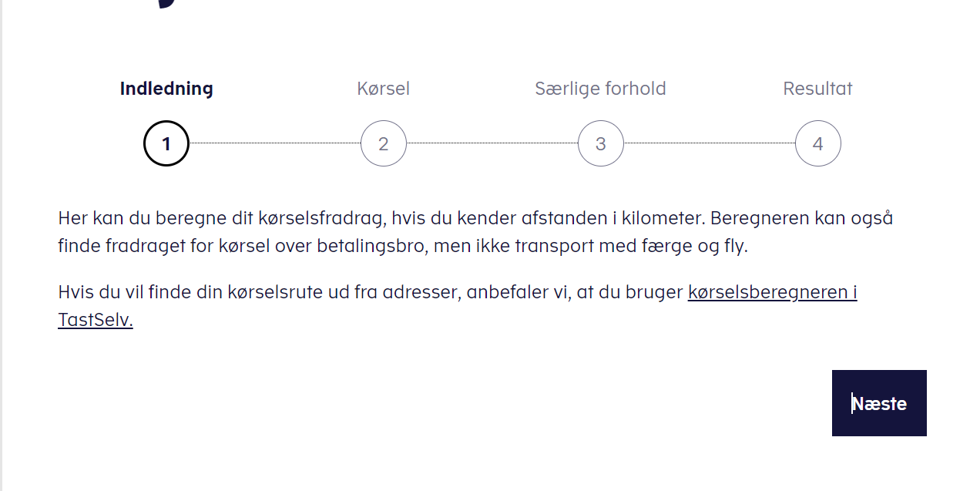This screenshot has height=491, width=980.
Task: Select the step 3 circle
Action: (601, 143)
